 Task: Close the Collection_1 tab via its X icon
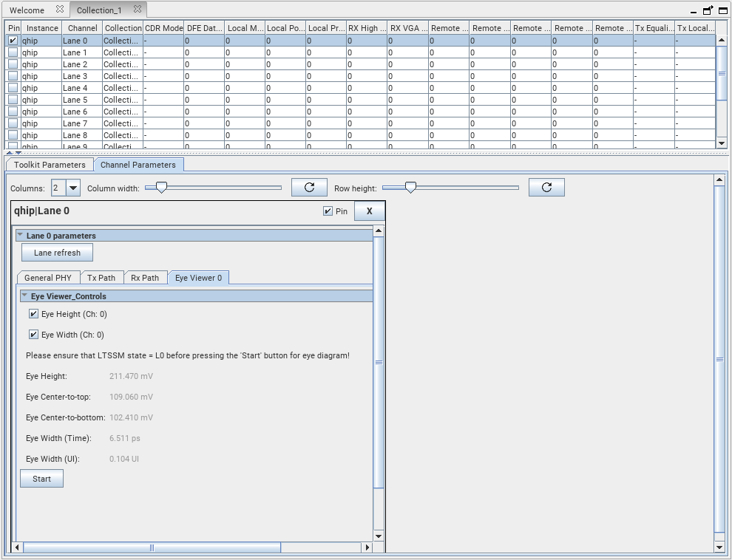click(138, 10)
